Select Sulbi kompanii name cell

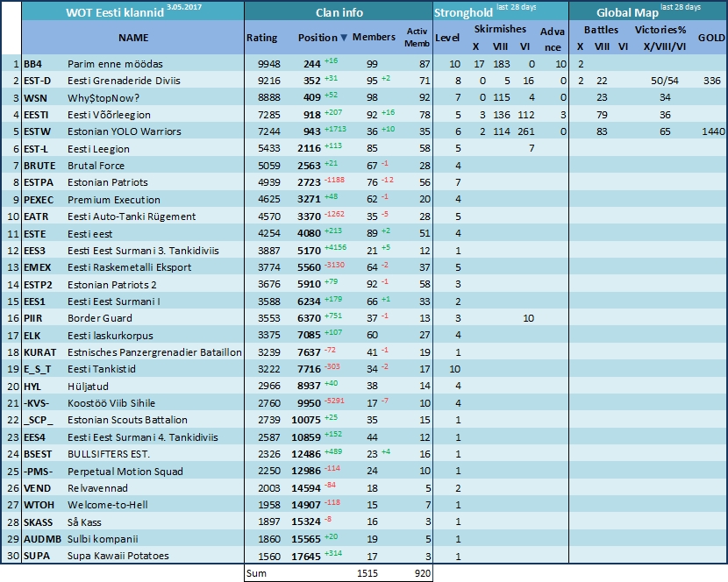pos(103,539)
